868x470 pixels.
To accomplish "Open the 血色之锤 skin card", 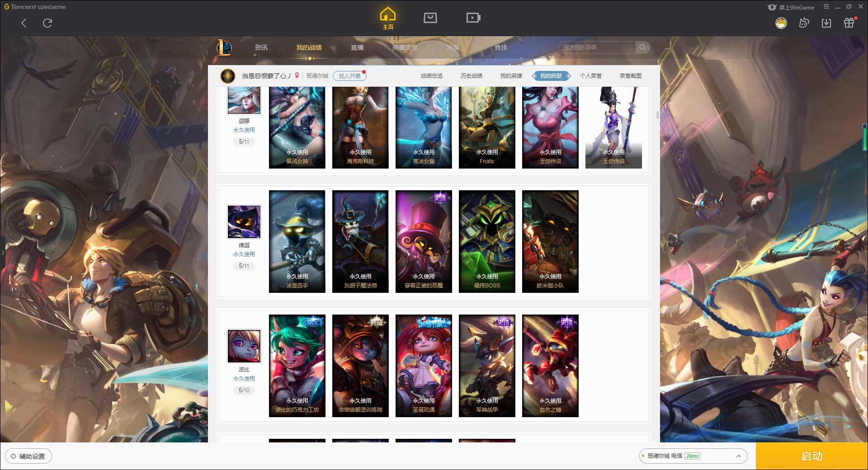I will [x=550, y=366].
